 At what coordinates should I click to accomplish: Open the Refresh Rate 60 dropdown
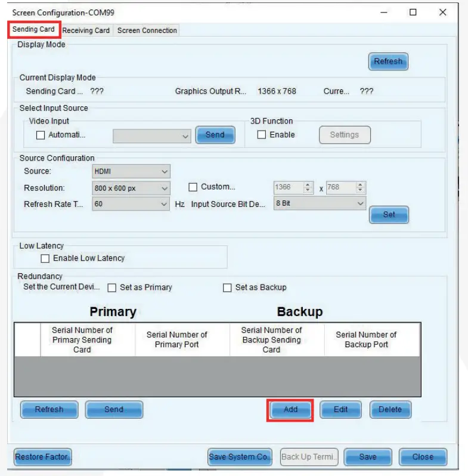click(131, 204)
